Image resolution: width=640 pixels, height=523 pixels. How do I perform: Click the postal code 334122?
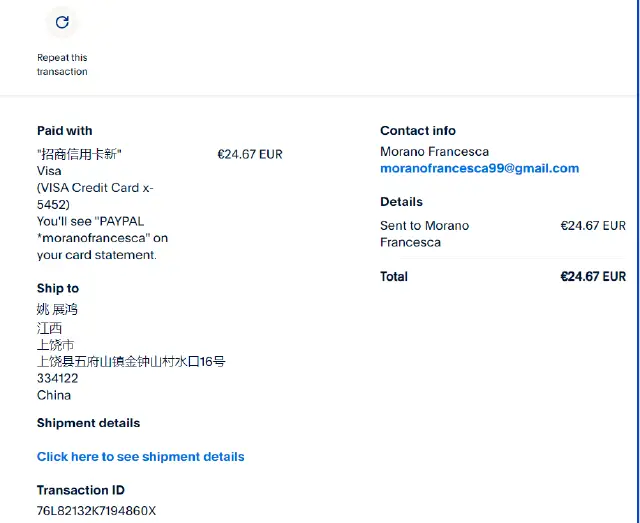point(57,378)
